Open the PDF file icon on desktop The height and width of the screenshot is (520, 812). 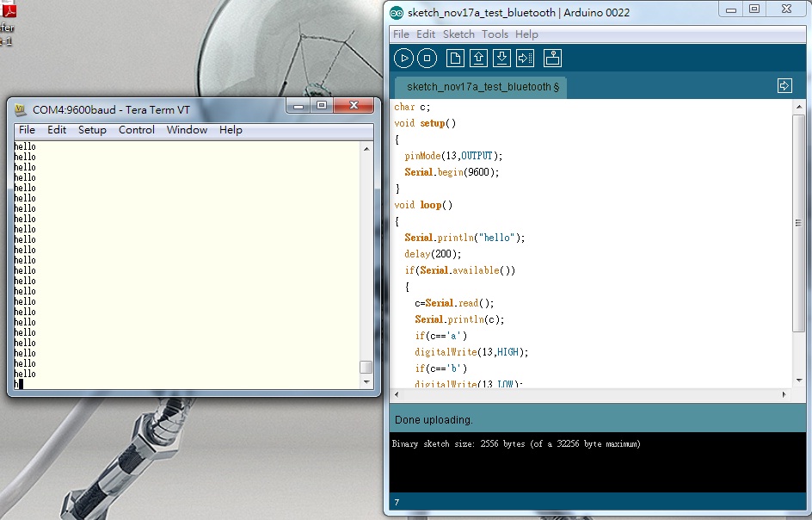tap(9, 9)
